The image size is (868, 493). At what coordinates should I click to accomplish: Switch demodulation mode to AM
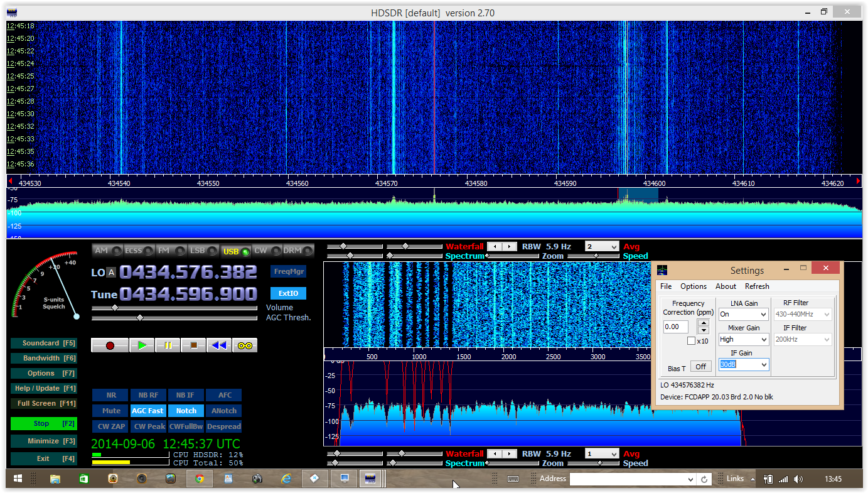click(107, 251)
